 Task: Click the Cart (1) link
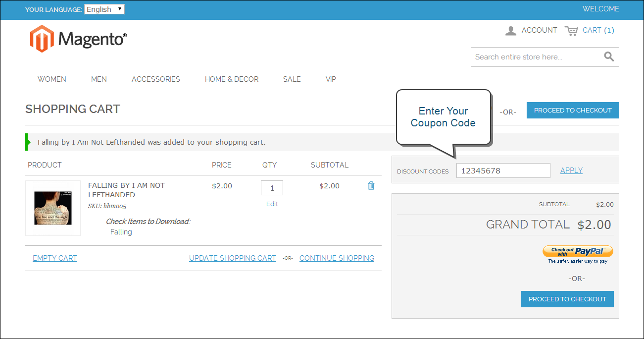598,30
